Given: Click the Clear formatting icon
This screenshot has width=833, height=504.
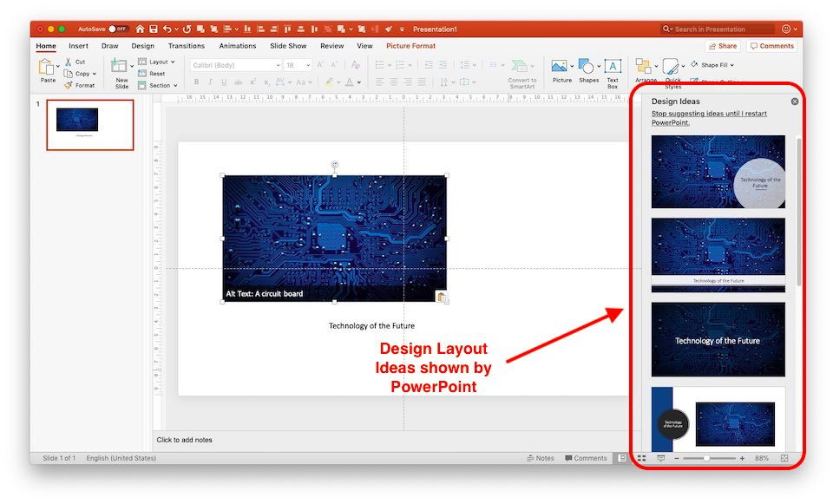Looking at the screenshot, I should pos(356,65).
